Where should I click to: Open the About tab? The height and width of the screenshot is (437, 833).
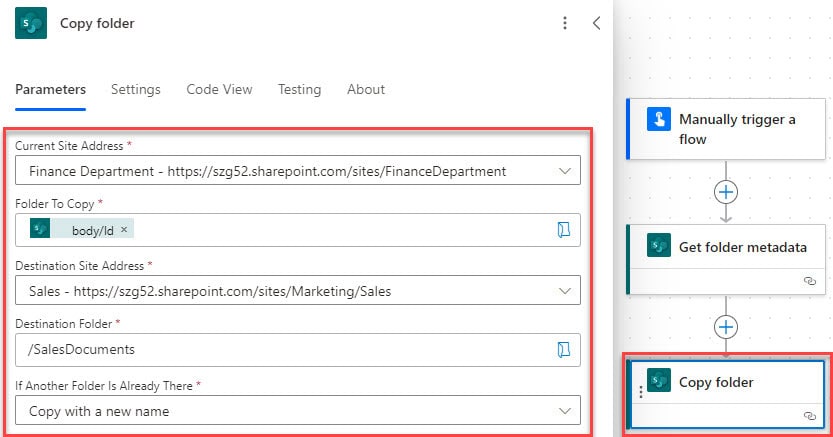[x=366, y=89]
